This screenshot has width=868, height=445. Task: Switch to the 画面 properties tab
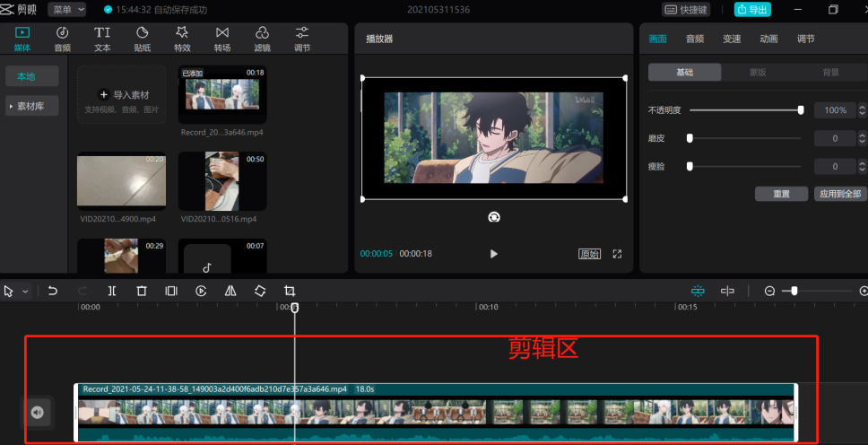click(x=657, y=39)
